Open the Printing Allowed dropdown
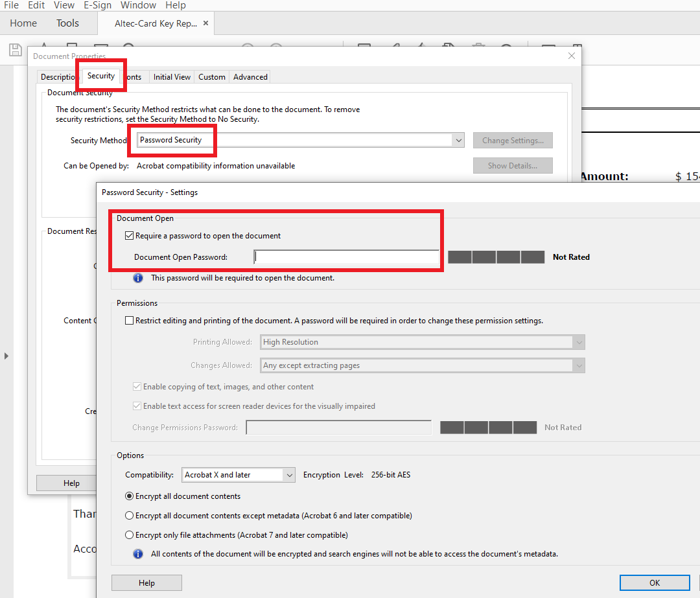The height and width of the screenshot is (598, 700). [x=423, y=342]
